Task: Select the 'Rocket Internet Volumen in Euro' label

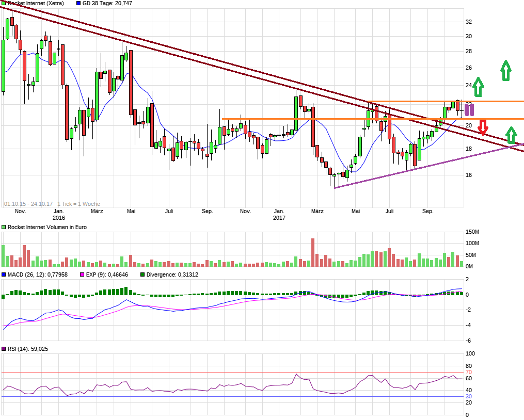Action: click(x=47, y=227)
